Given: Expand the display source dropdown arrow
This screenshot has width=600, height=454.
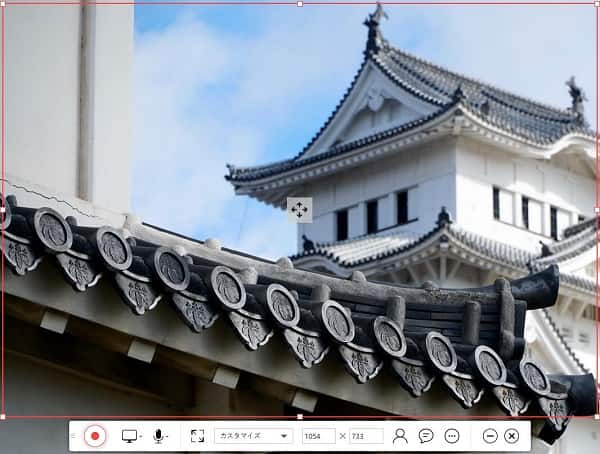Looking at the screenshot, I should point(141,437).
